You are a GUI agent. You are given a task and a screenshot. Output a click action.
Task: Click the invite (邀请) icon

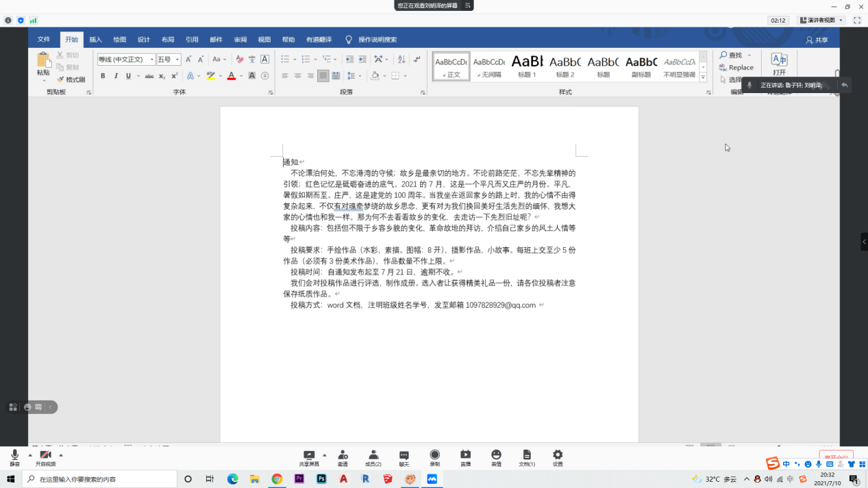[343, 457]
